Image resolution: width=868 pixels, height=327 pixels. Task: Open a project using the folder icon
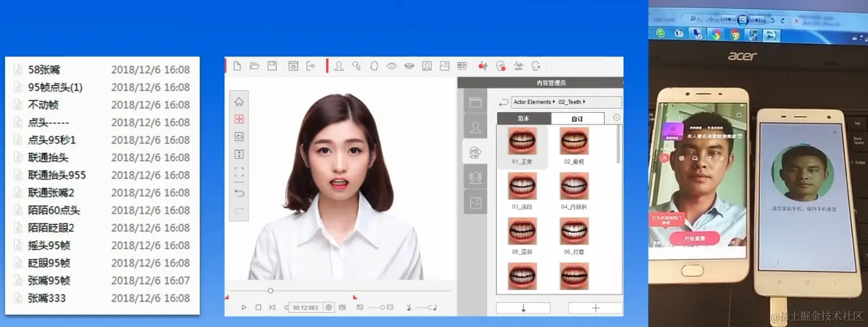[254, 66]
